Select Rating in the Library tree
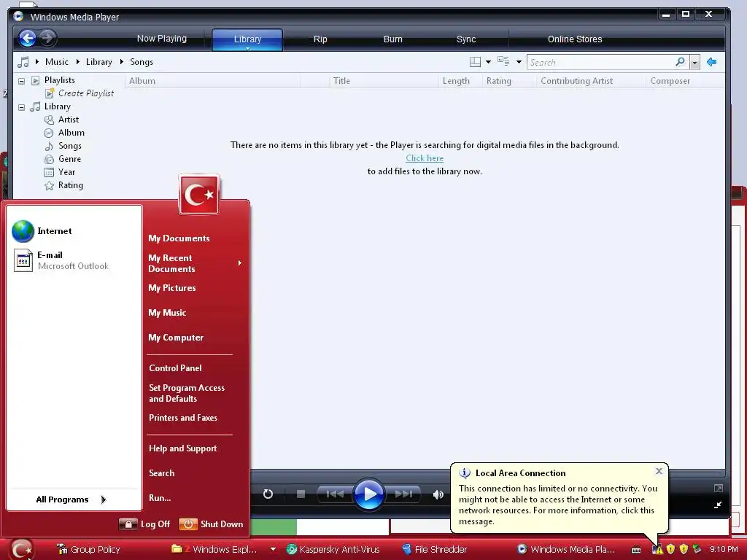This screenshot has width=747, height=560. coord(70,185)
